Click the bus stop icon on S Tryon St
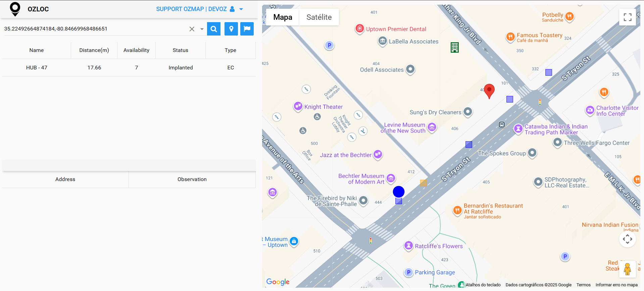Viewport: 644px width, 291px height. point(502,125)
